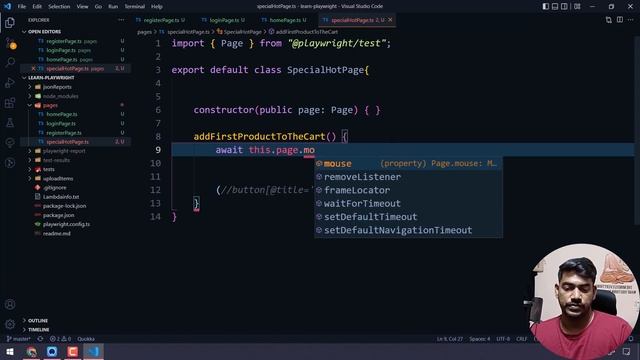Select the removeListener suggestion
This screenshot has height=360, width=640.
pyautogui.click(x=408, y=177)
